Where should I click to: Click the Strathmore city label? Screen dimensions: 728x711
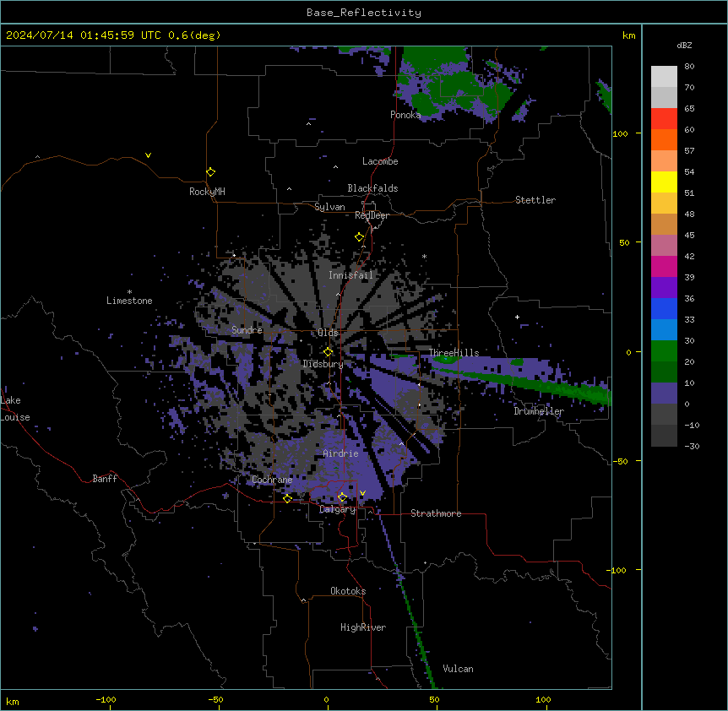pos(436,513)
